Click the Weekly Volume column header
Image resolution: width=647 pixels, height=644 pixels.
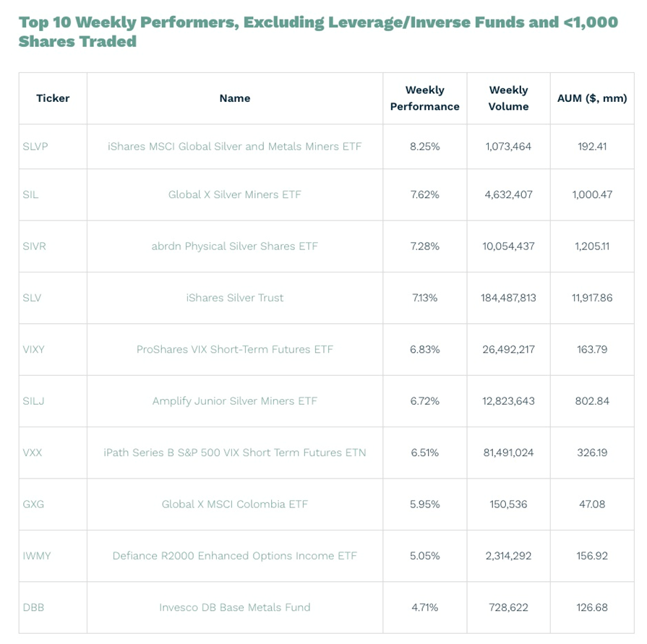click(508, 98)
